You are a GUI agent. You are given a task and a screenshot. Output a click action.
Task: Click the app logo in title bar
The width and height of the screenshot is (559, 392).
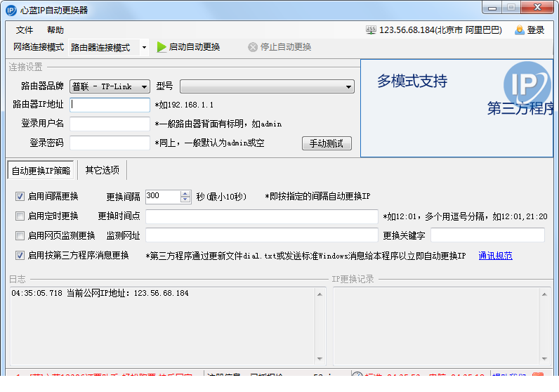pyautogui.click(x=11, y=10)
